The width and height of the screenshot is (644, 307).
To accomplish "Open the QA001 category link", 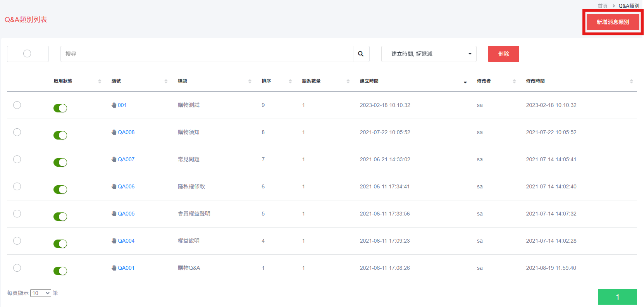I will 126,268.
